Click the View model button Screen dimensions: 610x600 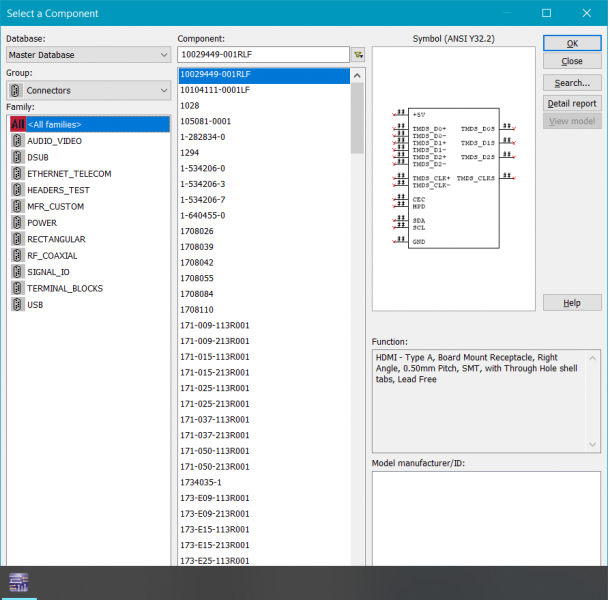572,121
